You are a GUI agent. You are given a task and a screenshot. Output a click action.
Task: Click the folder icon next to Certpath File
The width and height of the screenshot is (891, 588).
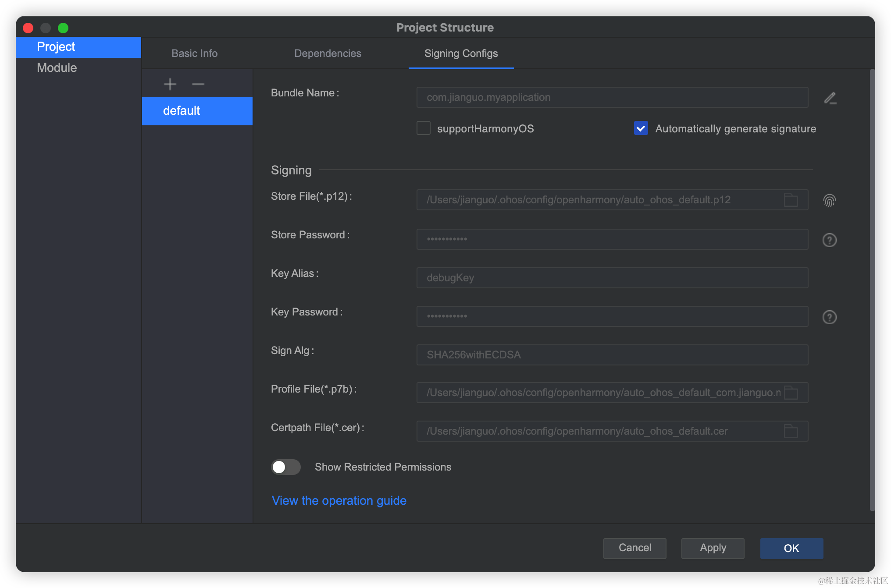point(791,431)
